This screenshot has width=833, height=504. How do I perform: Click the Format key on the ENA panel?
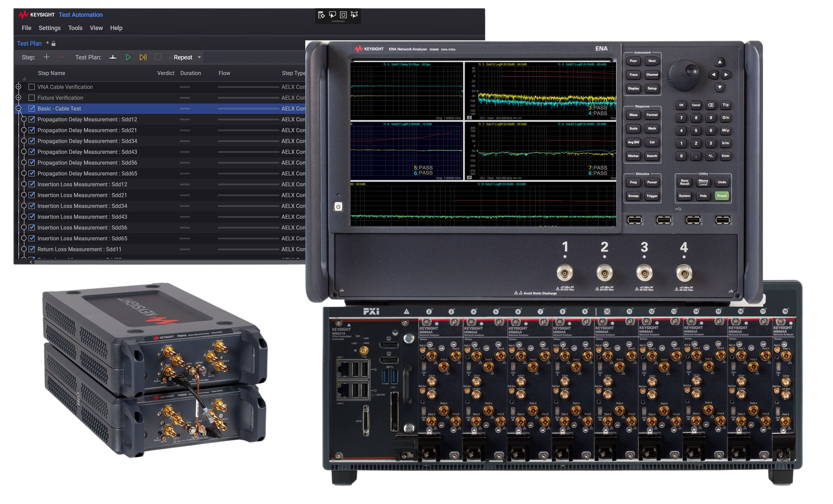point(652,115)
